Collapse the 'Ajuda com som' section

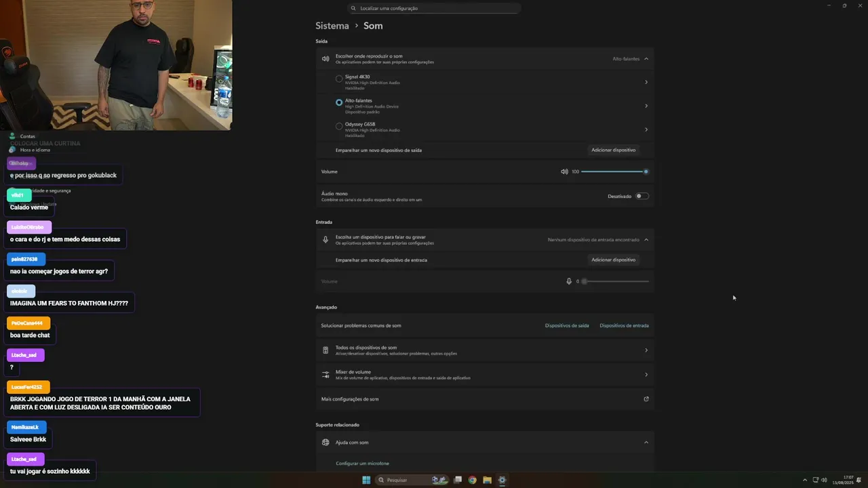(x=646, y=443)
